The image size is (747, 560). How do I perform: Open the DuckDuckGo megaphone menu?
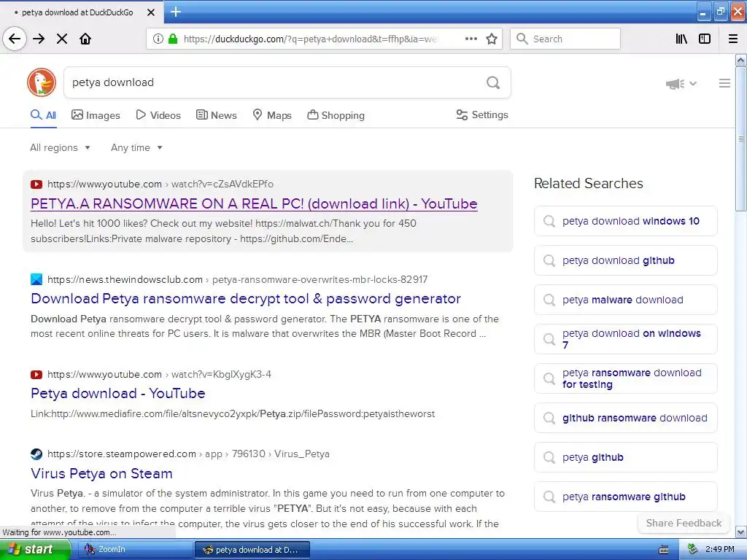[x=681, y=84]
